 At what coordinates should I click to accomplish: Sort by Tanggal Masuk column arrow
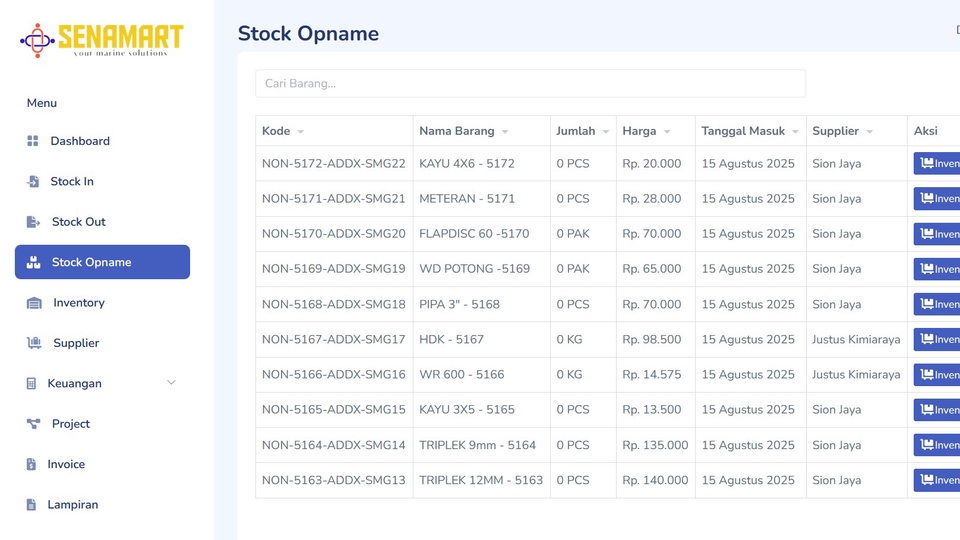(x=795, y=132)
